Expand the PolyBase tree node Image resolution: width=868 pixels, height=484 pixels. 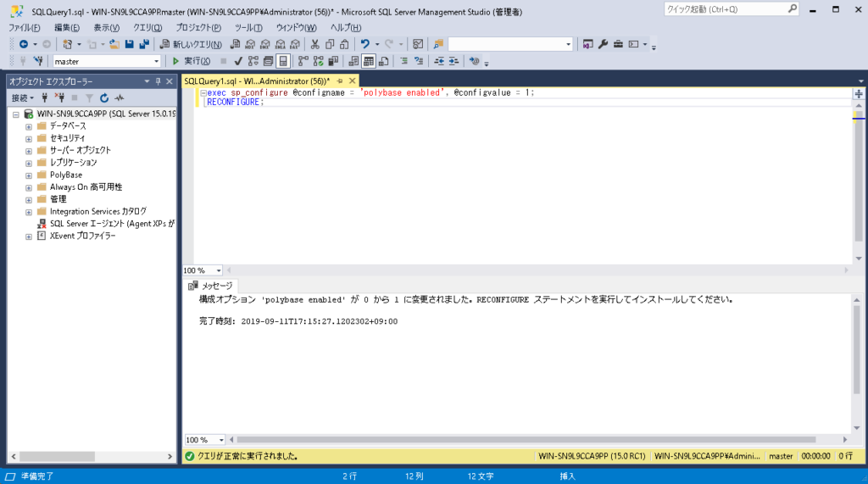pyautogui.click(x=29, y=175)
